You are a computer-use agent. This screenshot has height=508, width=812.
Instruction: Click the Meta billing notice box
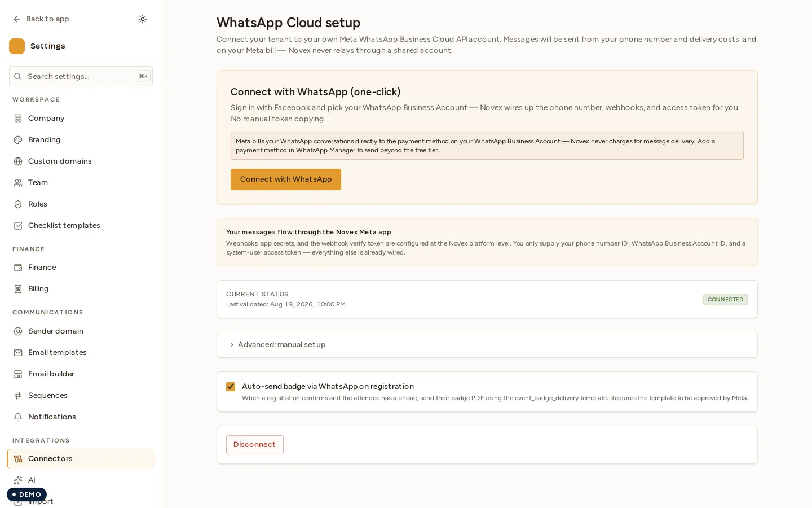point(487,146)
